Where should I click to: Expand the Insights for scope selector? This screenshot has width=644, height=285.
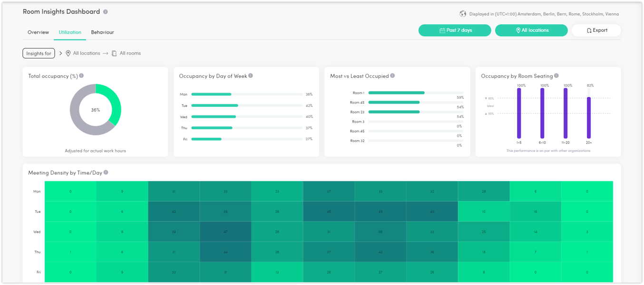point(39,53)
